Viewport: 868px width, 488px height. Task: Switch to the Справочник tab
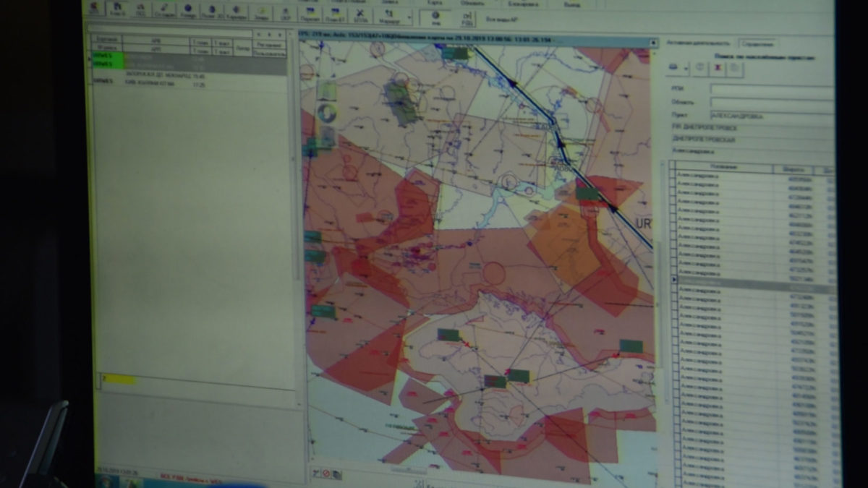pyautogui.click(x=757, y=44)
